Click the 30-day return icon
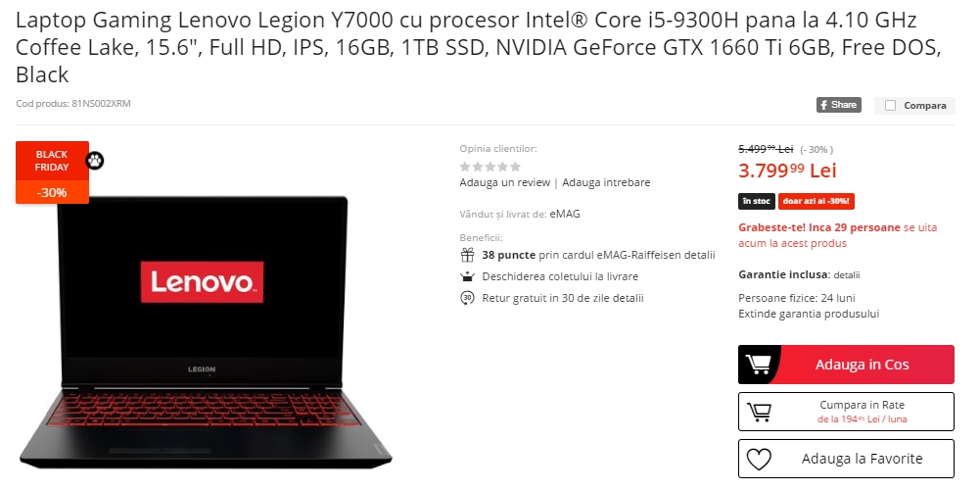980x490 pixels. click(467, 298)
